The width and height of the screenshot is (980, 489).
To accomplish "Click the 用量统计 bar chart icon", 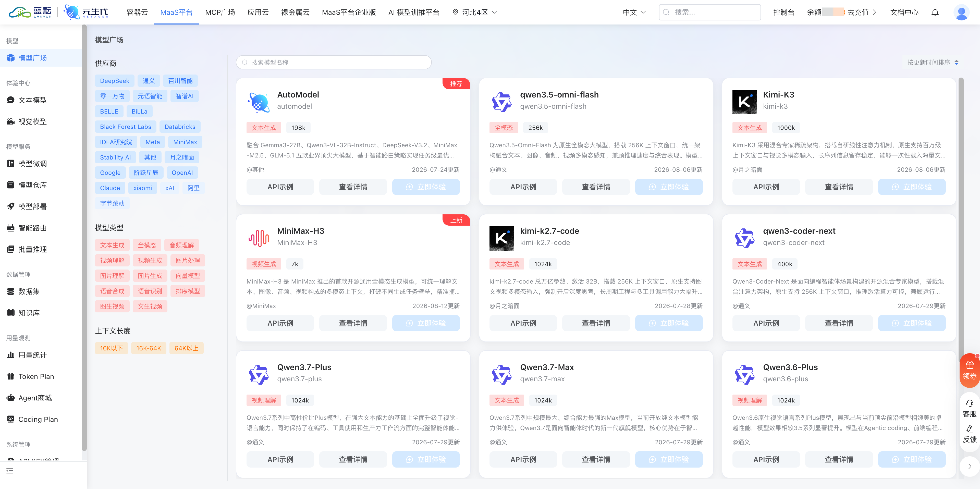I will coord(11,355).
